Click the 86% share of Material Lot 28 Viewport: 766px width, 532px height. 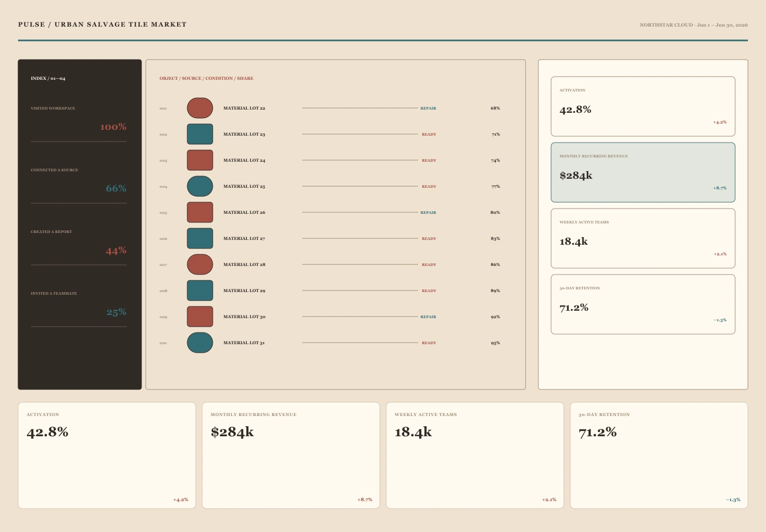pyautogui.click(x=495, y=264)
